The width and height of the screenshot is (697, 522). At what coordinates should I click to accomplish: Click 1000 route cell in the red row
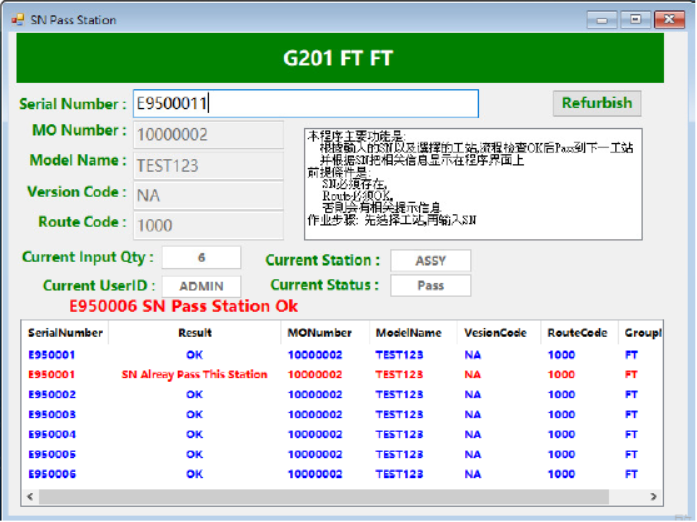point(561,374)
